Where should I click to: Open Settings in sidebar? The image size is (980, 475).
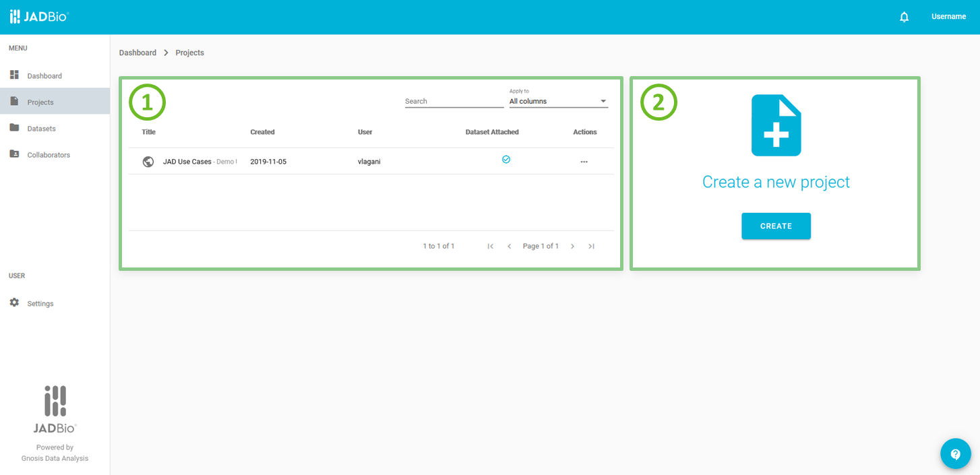tap(55, 303)
